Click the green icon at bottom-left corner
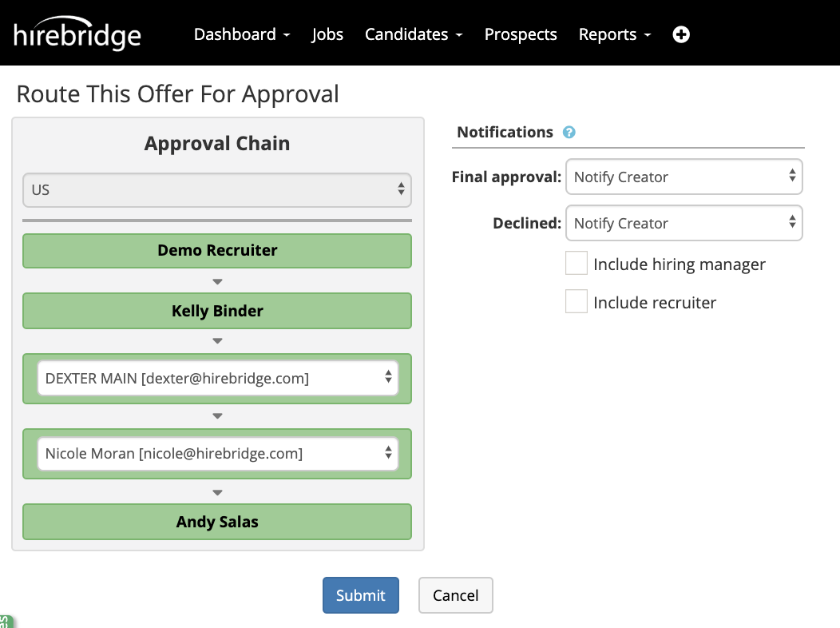Screen dimensions: 840x628 point(5,622)
